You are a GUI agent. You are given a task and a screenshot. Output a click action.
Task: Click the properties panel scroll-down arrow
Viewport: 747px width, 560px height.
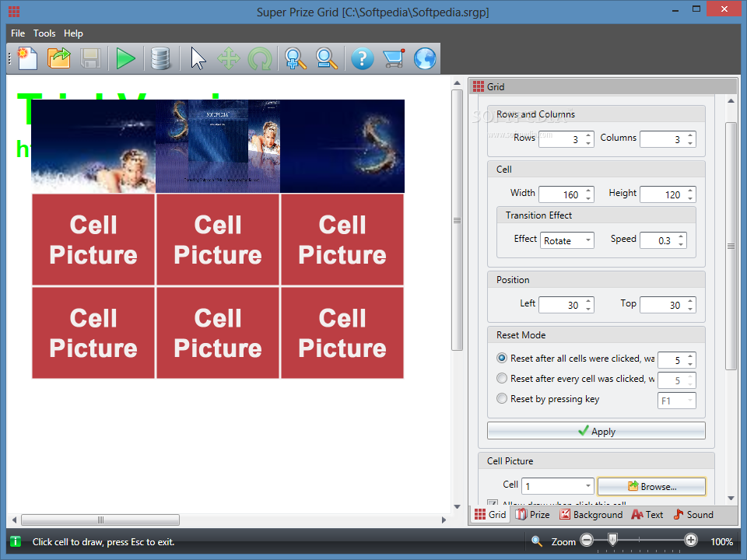[731, 498]
